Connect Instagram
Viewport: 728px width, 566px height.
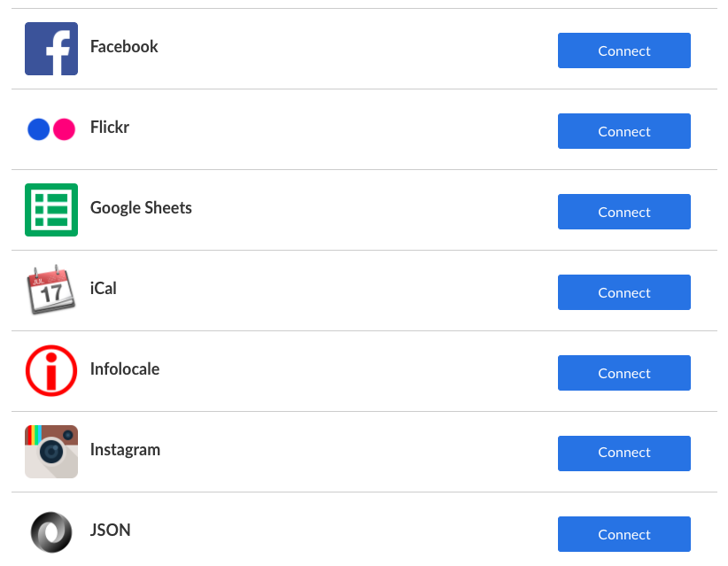tap(623, 453)
